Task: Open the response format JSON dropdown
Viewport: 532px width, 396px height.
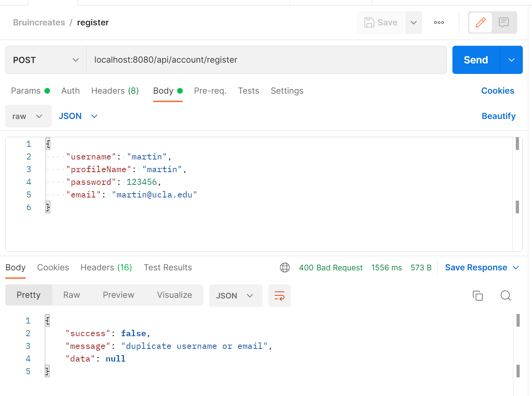Action: (236, 296)
